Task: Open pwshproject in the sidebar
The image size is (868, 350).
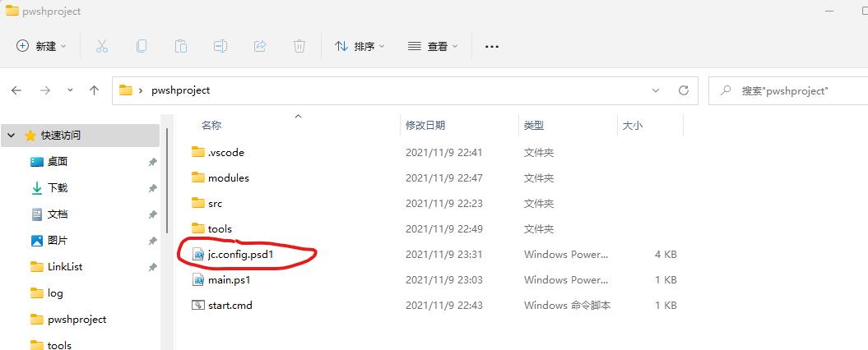Action: coord(77,320)
